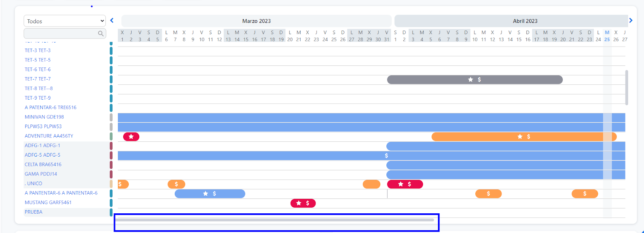
Task: Click star on blue A PANTENTAR-6 booking
Action: [206, 194]
